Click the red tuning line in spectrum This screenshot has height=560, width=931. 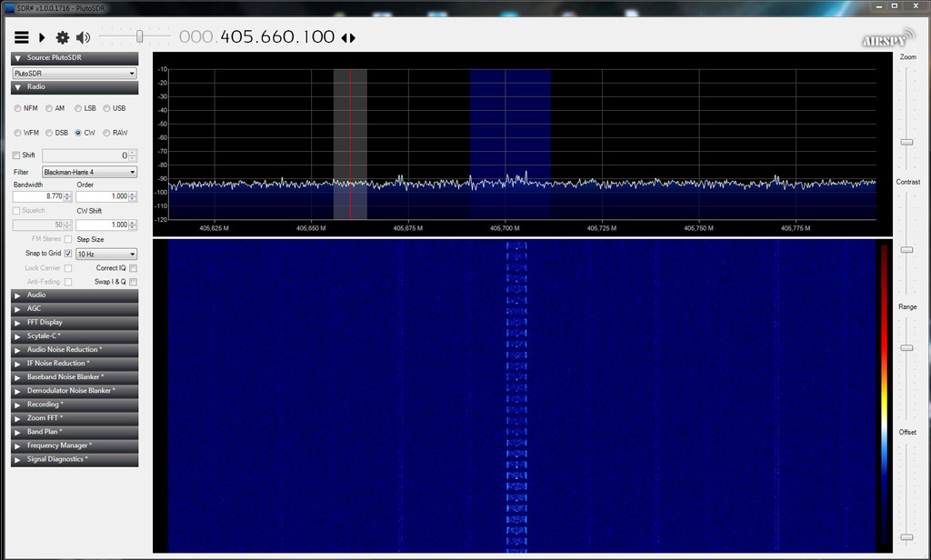350,145
